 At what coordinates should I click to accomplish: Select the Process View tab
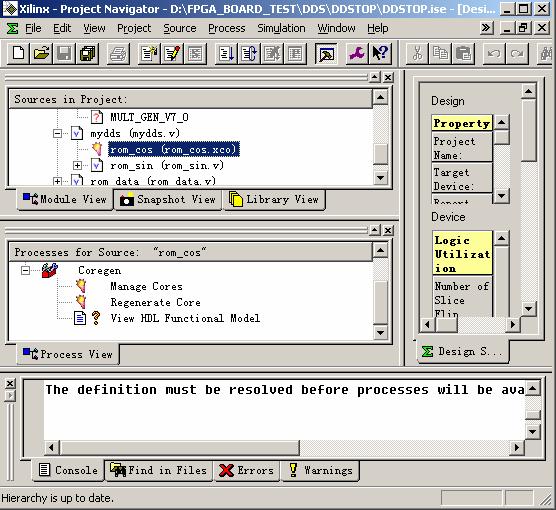click(x=68, y=354)
